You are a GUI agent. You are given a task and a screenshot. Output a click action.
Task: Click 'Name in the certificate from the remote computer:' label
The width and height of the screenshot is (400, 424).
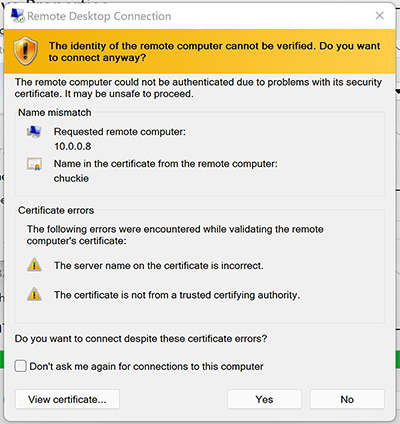point(166,164)
